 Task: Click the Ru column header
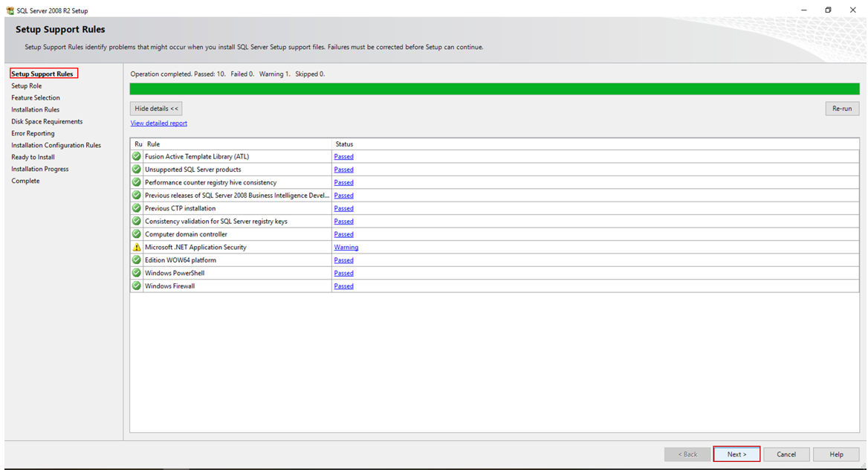(x=137, y=144)
